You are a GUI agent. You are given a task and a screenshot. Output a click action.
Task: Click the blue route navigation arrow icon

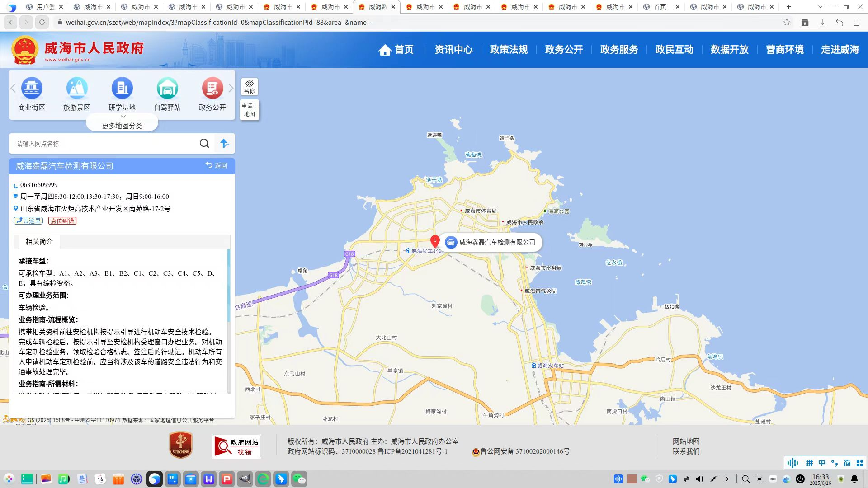click(x=224, y=144)
